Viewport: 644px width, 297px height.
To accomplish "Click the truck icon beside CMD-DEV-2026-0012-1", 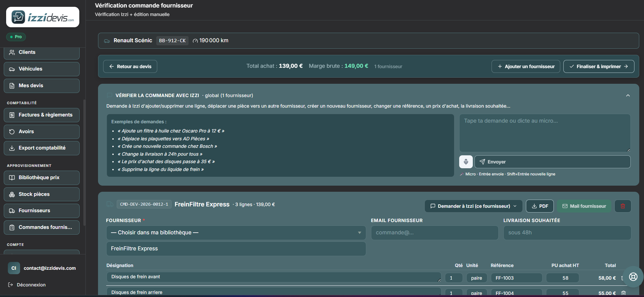I will pyautogui.click(x=110, y=204).
